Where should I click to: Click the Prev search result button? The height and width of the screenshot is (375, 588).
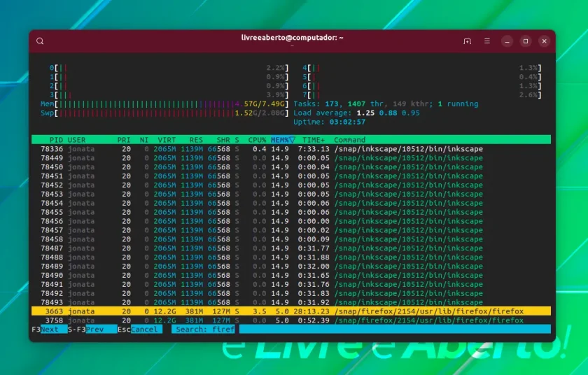pos(92,330)
